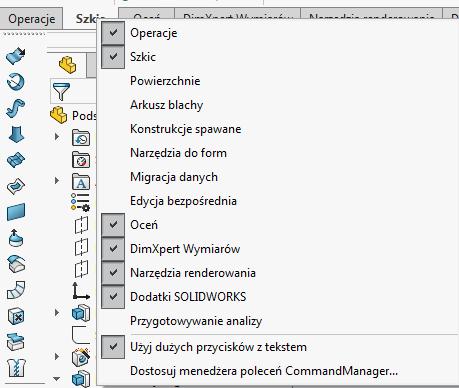The height and width of the screenshot is (388, 459).
Task: Open the FeatureManager design tree tab icon
Action: 67,64
